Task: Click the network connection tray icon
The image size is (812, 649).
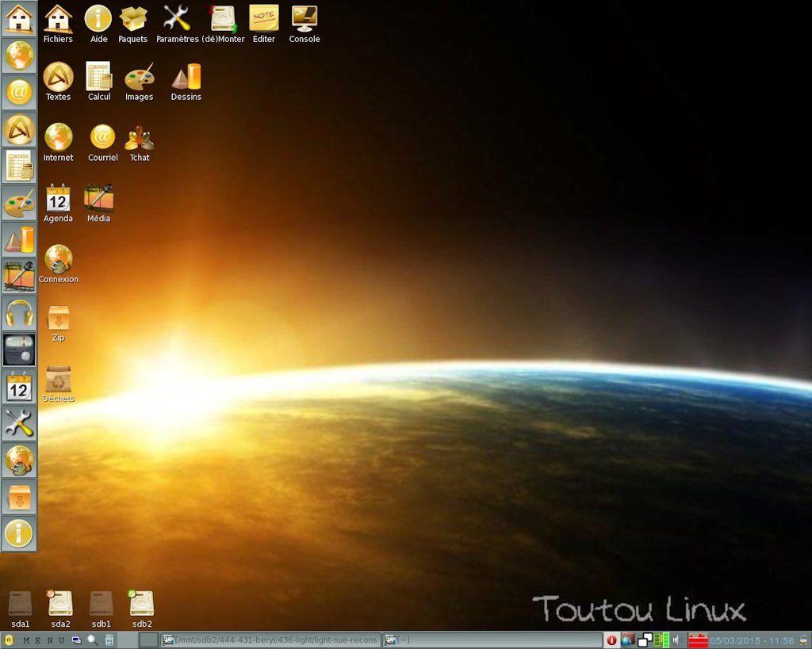Action: 645,641
